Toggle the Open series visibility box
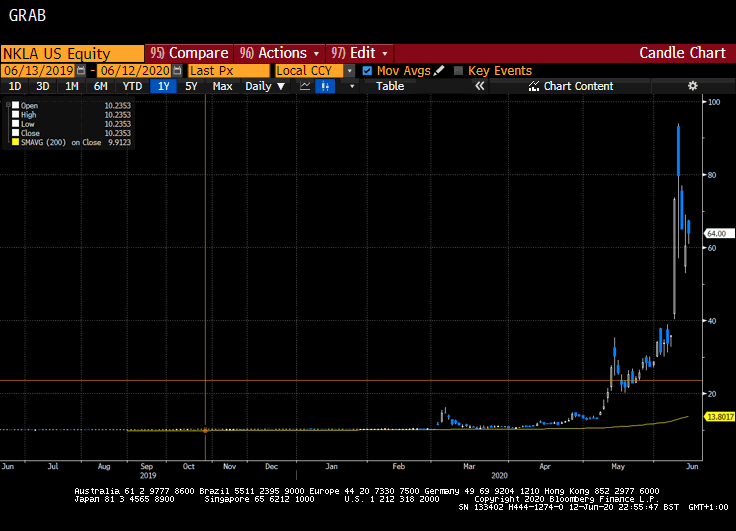Viewport: 736px width, 531px height. point(15,105)
